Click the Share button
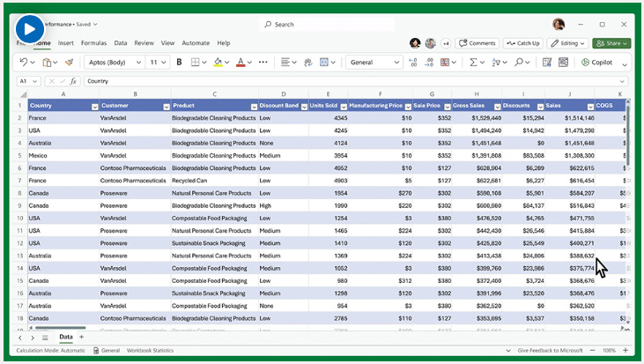Viewport: 644px width, 364px height. pyautogui.click(x=612, y=43)
